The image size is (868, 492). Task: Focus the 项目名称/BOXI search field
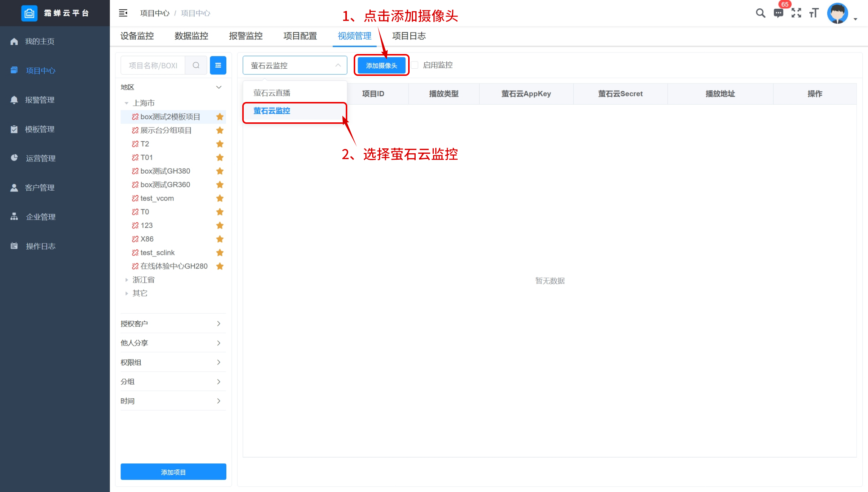coord(153,65)
